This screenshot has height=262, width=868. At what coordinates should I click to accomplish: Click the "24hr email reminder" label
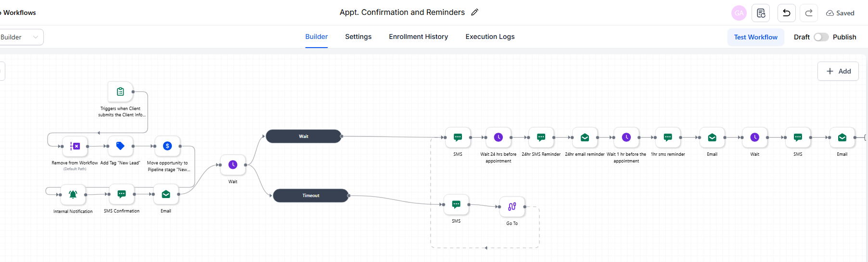[x=585, y=154]
